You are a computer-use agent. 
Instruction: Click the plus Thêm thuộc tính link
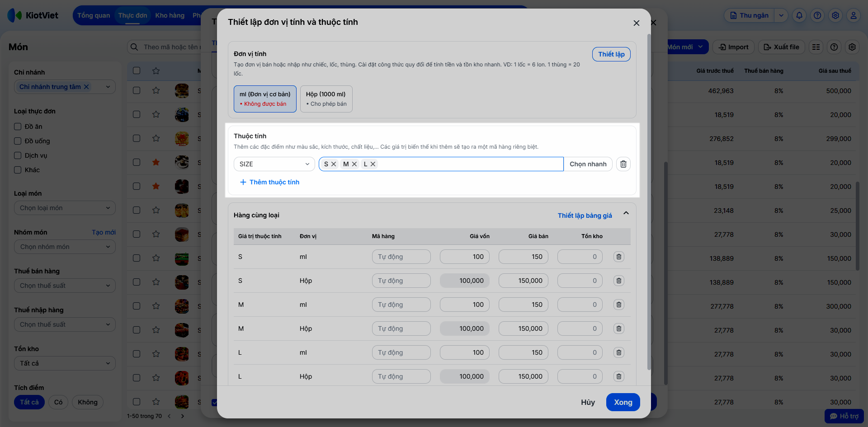[269, 182]
